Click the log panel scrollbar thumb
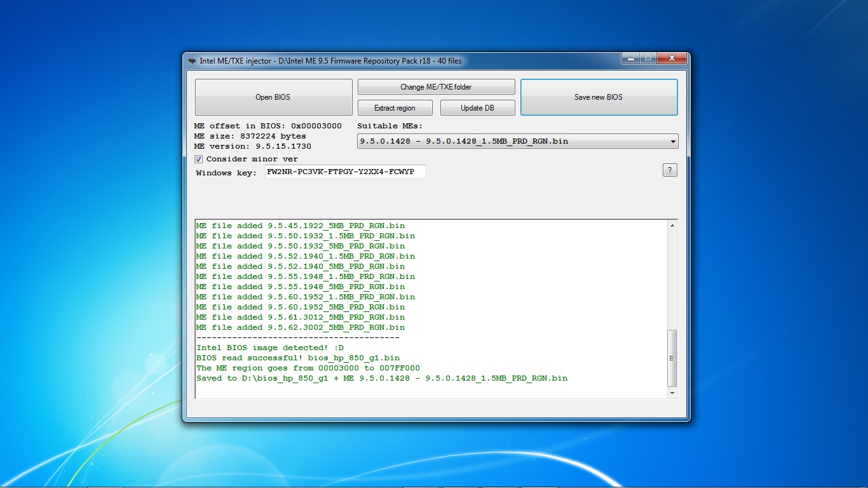868x488 pixels. 672,358
